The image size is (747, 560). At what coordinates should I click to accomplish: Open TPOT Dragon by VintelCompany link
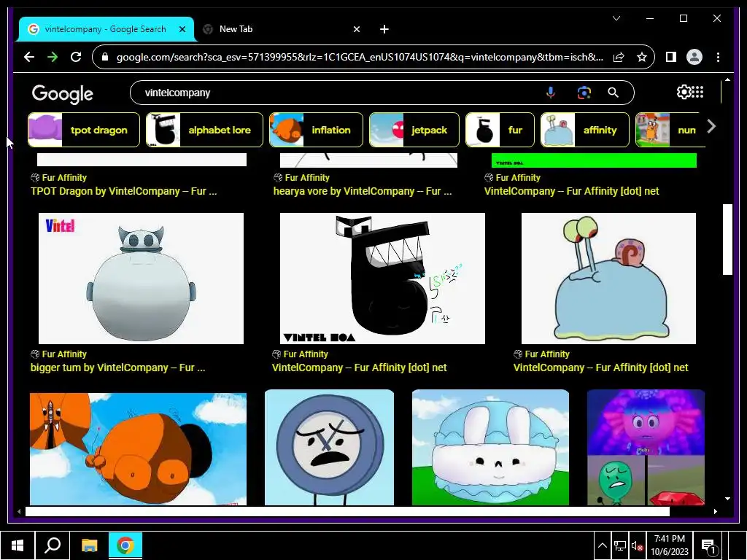click(x=123, y=192)
